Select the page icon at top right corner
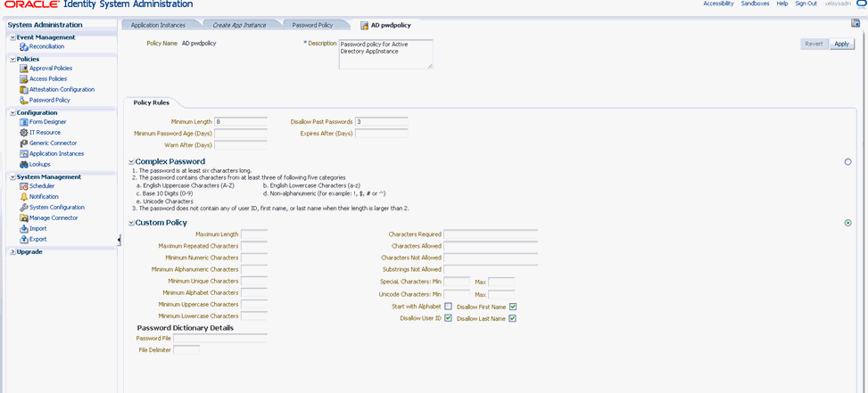Screen dimensions: 868x393 (x=855, y=22)
